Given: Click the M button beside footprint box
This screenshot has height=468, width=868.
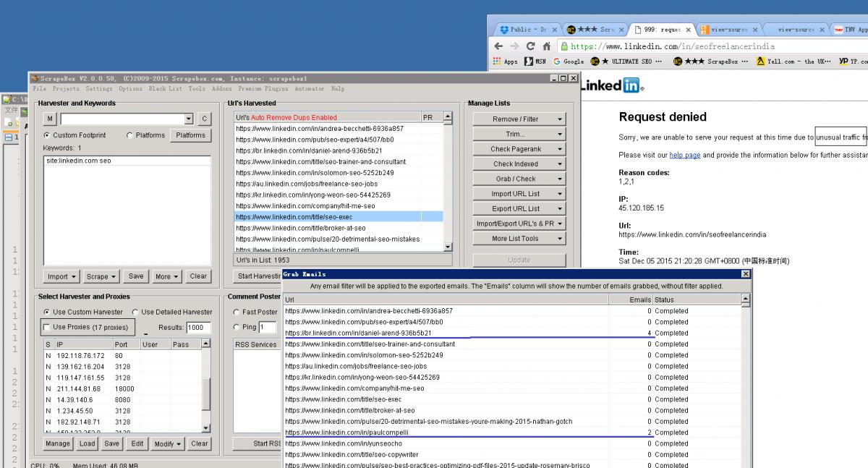Looking at the screenshot, I should (49, 119).
